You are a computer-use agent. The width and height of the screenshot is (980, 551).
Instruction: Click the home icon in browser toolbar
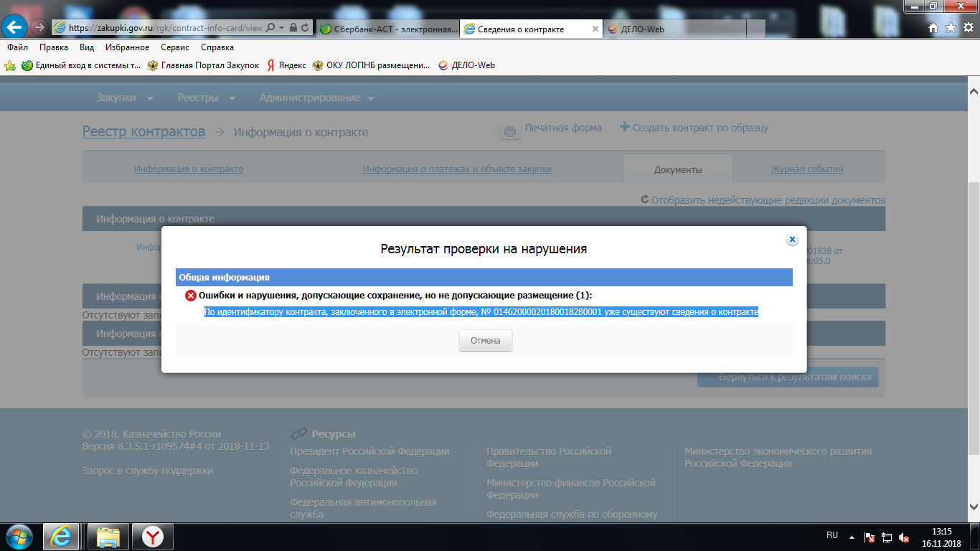click(933, 27)
